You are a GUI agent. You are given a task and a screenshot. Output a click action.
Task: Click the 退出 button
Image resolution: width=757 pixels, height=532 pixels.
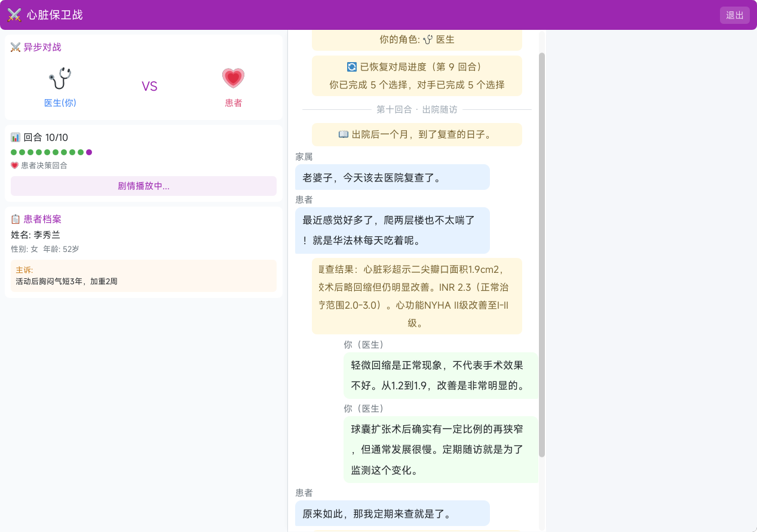[734, 15]
